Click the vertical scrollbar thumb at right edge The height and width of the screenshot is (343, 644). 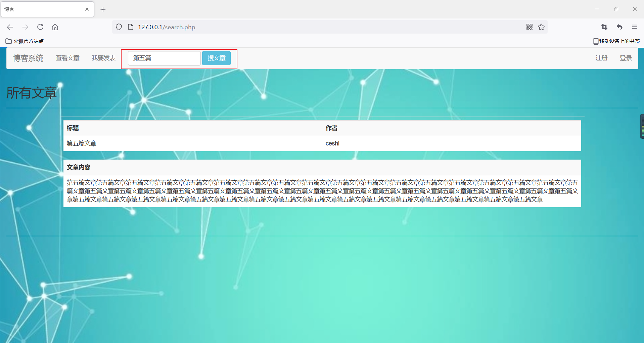[x=642, y=126]
